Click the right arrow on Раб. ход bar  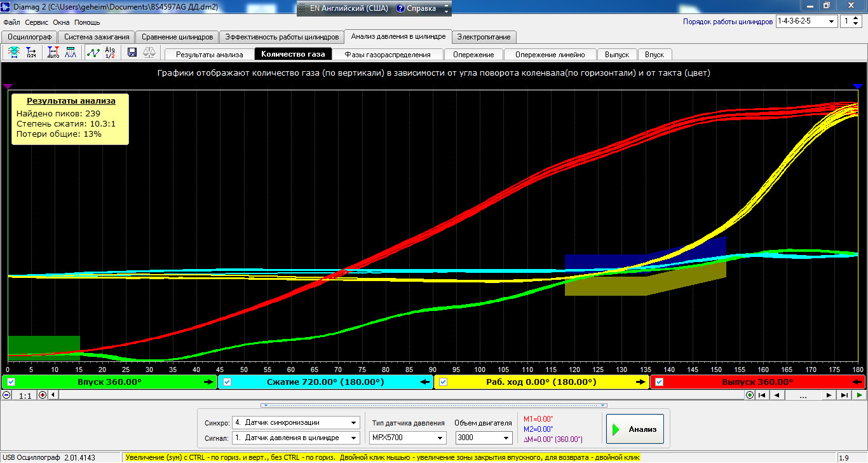640,382
